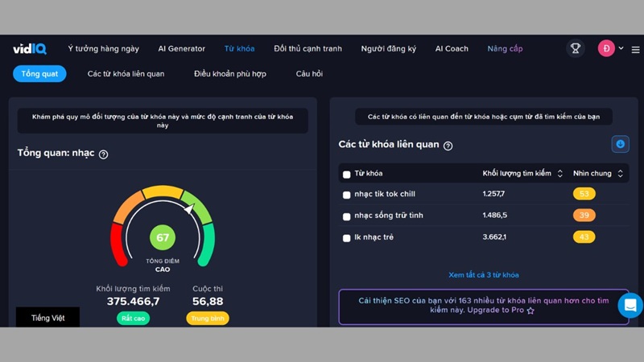644x362 pixels.
Task: Click the score gauge showing 67
Action: 163,238
